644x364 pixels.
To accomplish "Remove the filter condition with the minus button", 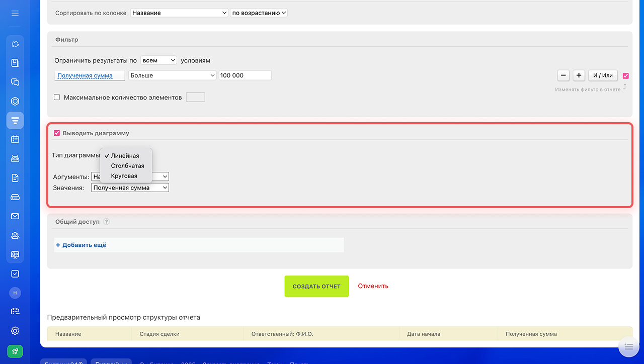I will pos(563,75).
